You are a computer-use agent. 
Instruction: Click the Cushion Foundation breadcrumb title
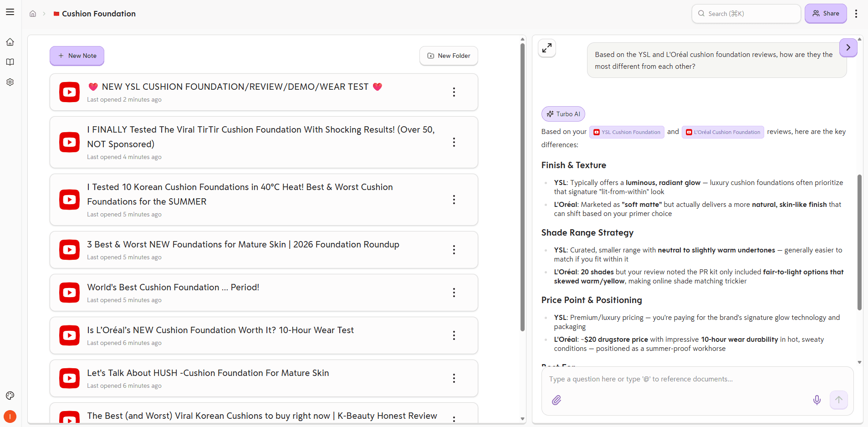(99, 14)
